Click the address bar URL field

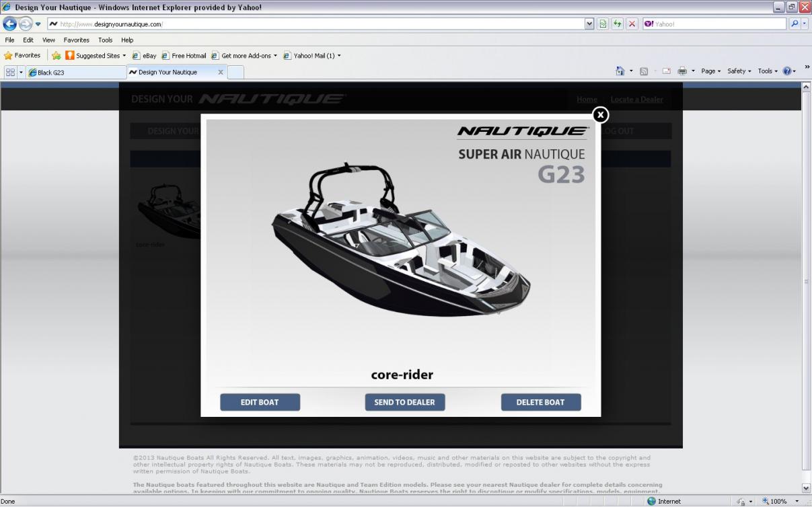point(315,24)
